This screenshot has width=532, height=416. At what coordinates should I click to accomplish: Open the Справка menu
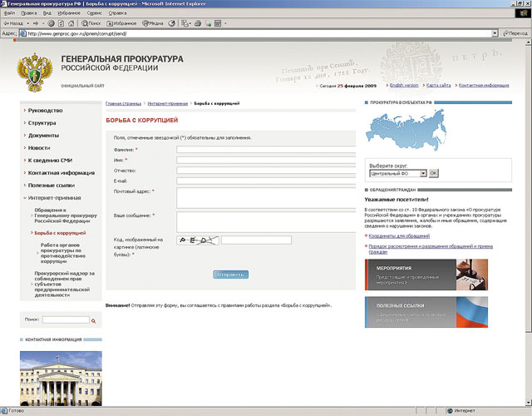pos(117,13)
